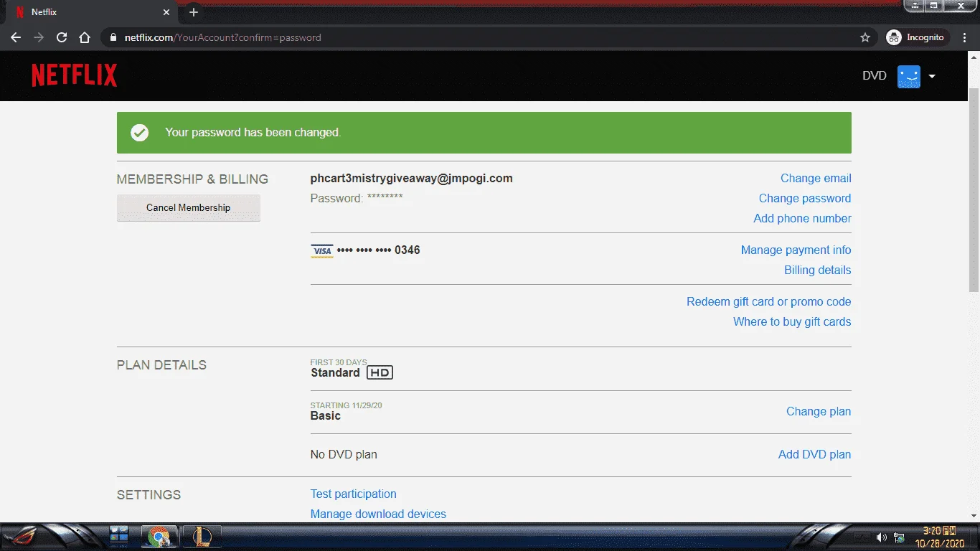
Task: Click Redeem gift card or promo code
Action: click(769, 302)
